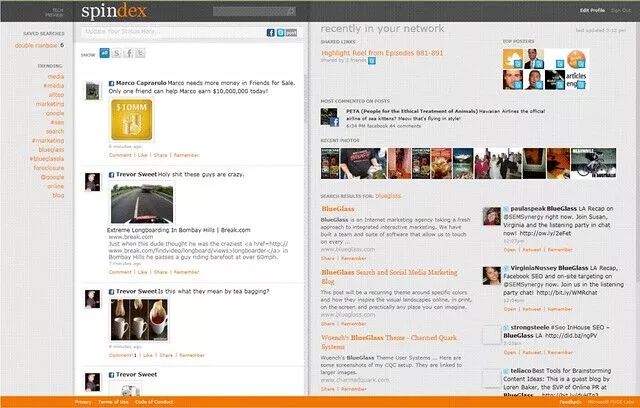
Task: Open trending topic marketing
Action: 50,104
